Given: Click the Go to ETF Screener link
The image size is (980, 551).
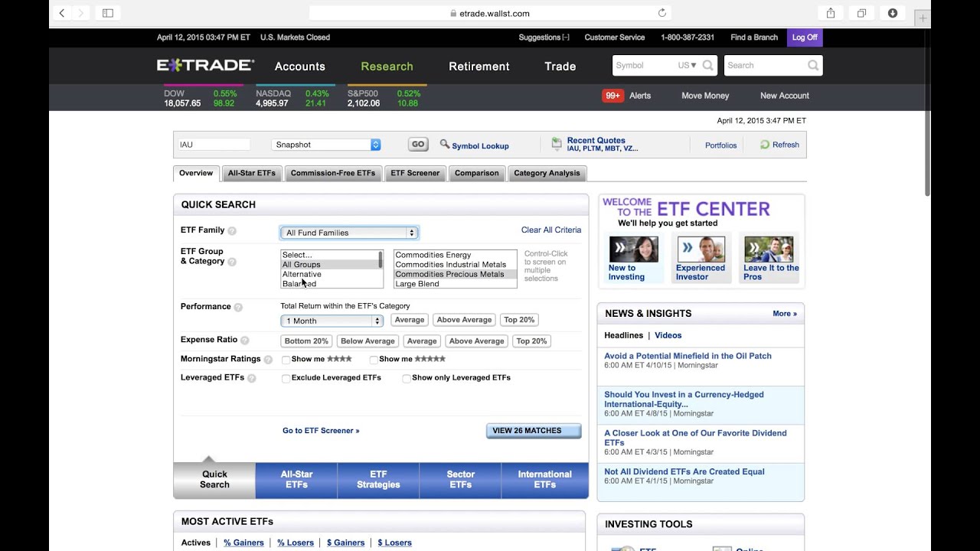Looking at the screenshot, I should (321, 430).
